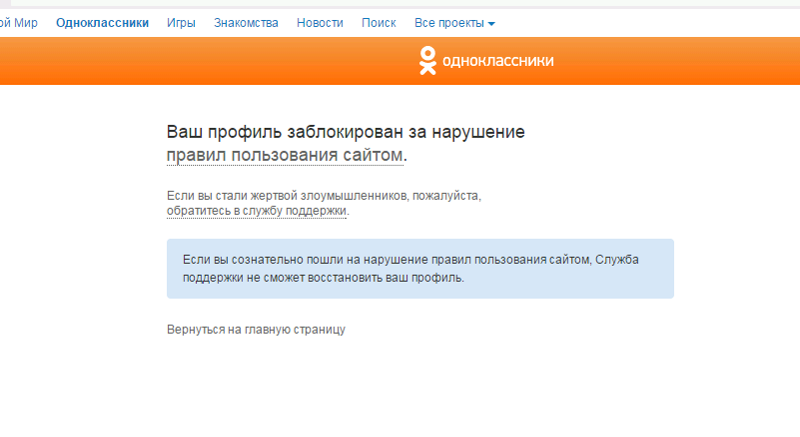This screenshot has width=800, height=437.
Task: Open the Мой Мир link in top navigation
Action: 18,23
